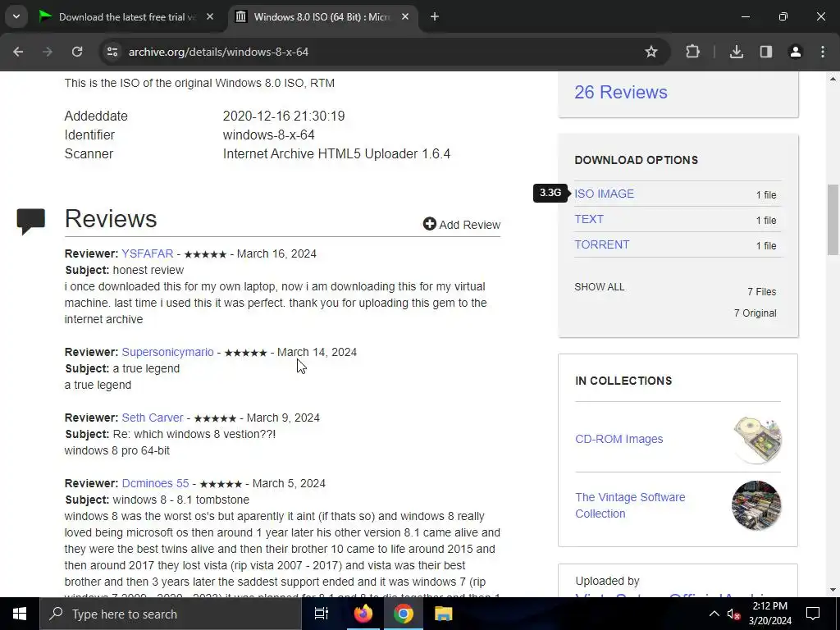
Task: Open the TORRENT download option
Action: pos(601,244)
